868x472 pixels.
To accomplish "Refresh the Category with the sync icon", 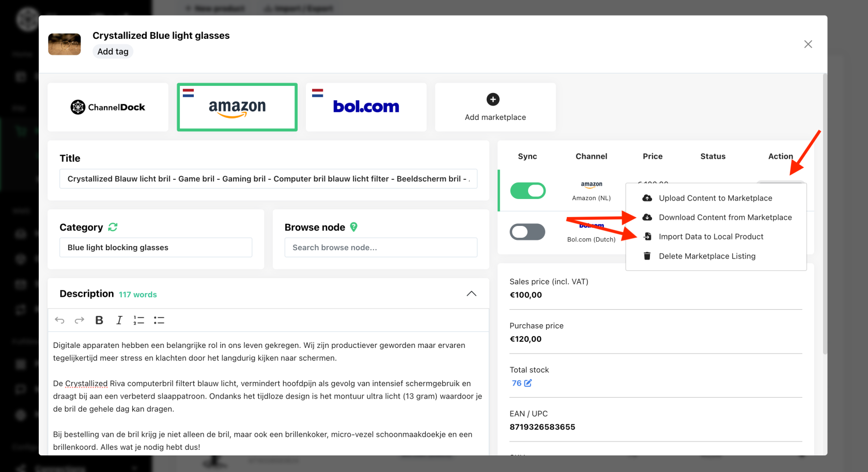I will pos(113,227).
